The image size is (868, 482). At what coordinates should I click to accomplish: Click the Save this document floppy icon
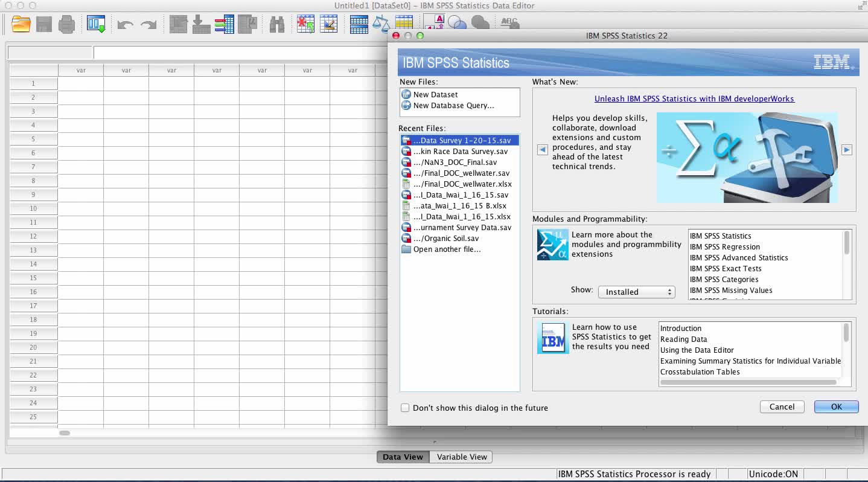44,24
